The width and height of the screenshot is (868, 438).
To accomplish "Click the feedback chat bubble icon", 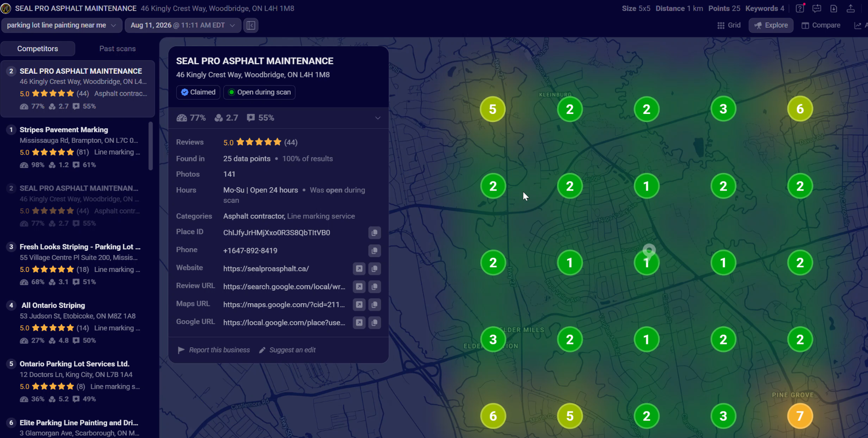I will [817, 8].
